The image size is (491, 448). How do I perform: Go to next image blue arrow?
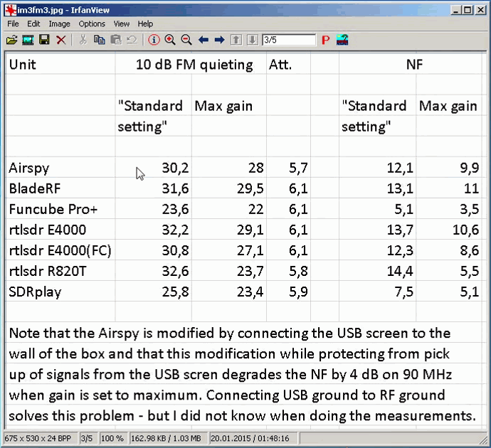219,40
